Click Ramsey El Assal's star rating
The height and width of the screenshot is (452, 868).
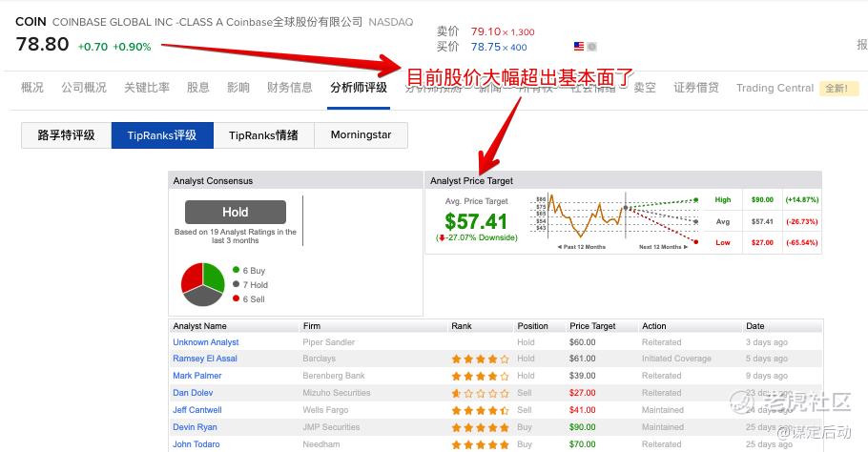point(480,360)
